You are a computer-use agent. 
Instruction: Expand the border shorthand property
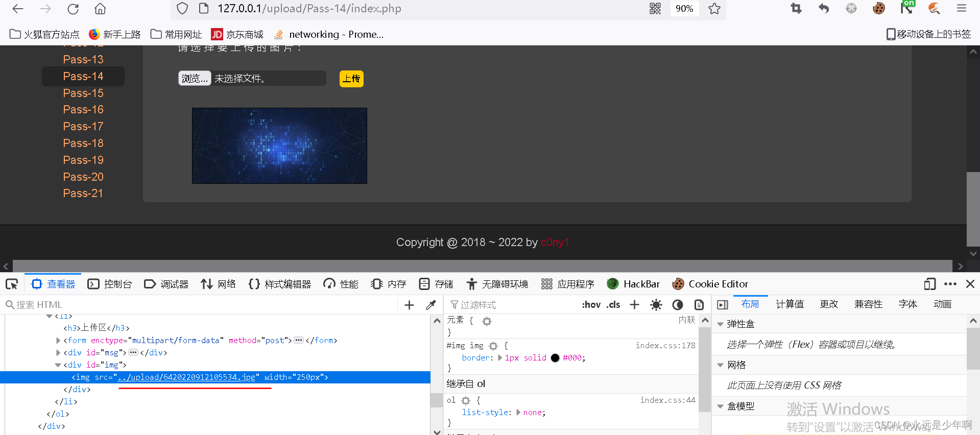point(500,358)
